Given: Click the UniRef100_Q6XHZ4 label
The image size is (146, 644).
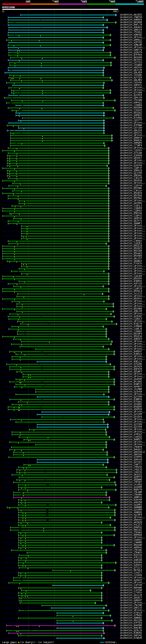Looking at the screenshot, I should (x=131, y=366).
